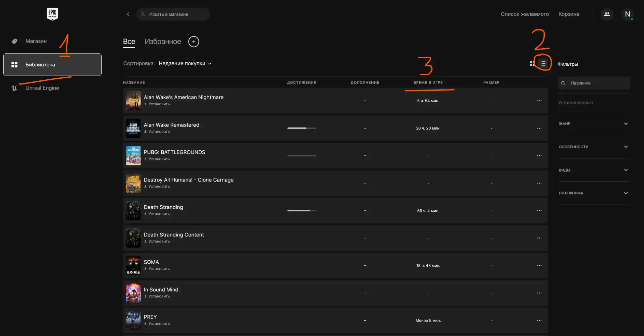Open In Sound Mind thumbnail
Screen dimensions: 644x336
(x=133, y=293)
